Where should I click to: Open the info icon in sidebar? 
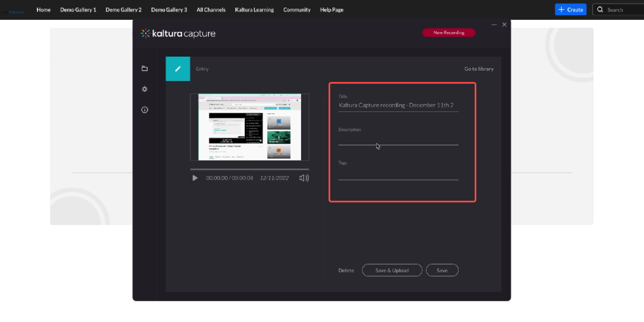point(145,110)
